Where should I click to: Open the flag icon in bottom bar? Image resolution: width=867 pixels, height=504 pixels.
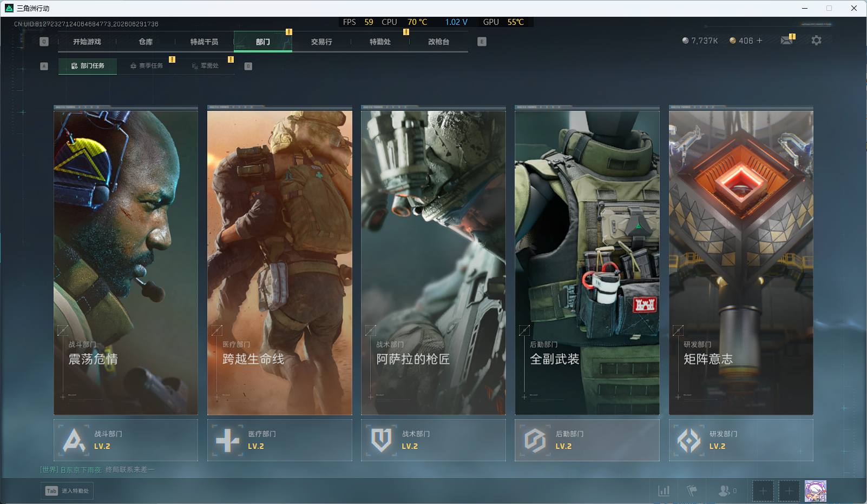(692, 490)
